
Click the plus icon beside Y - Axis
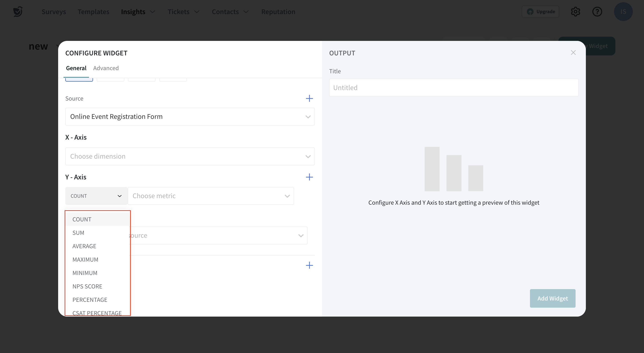coord(309,177)
